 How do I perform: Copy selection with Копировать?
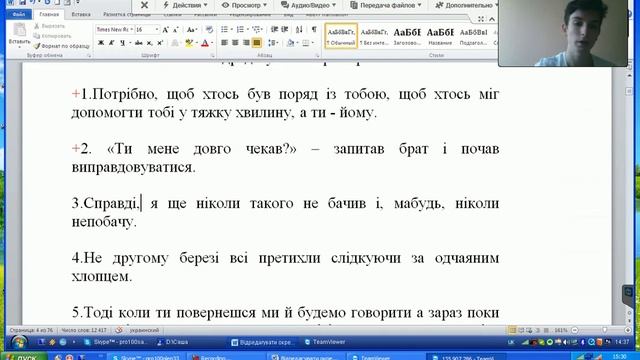pos(52,36)
